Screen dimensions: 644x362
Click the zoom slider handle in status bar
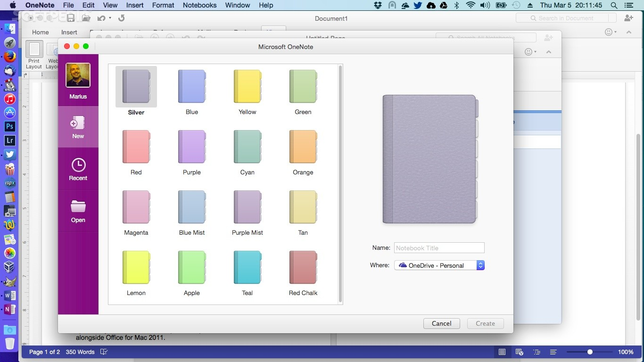pos(590,352)
